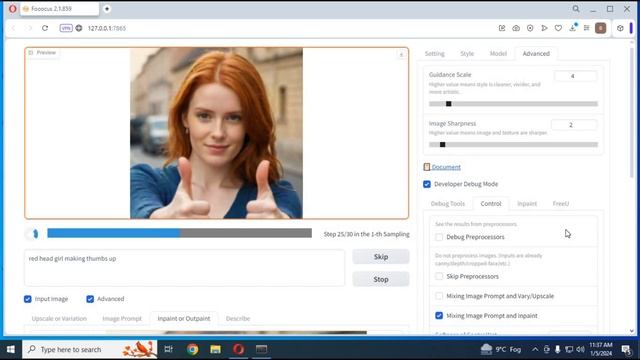Open File Explorer from the taskbar
Screen dimensions: 640x360
[216, 349]
